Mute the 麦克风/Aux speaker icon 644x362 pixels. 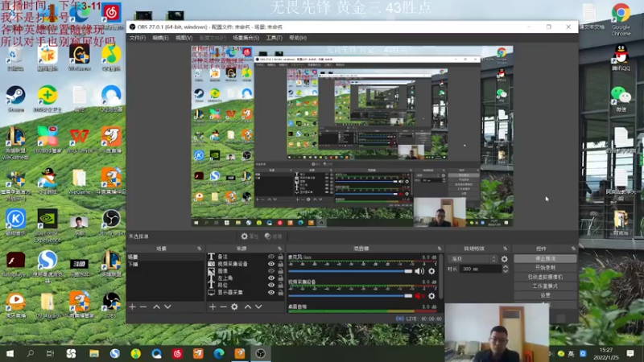click(419, 271)
